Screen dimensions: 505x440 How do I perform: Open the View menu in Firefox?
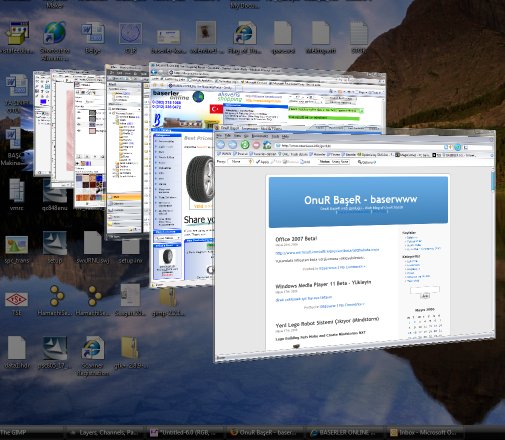237,135
